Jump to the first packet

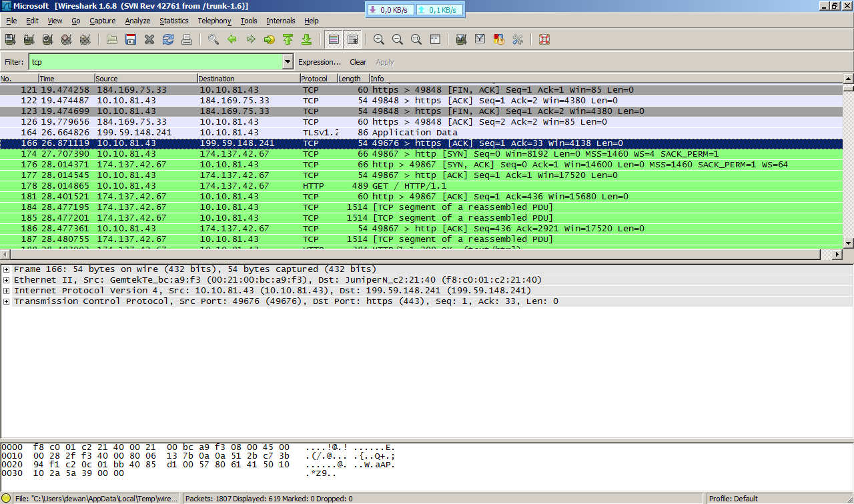[288, 39]
